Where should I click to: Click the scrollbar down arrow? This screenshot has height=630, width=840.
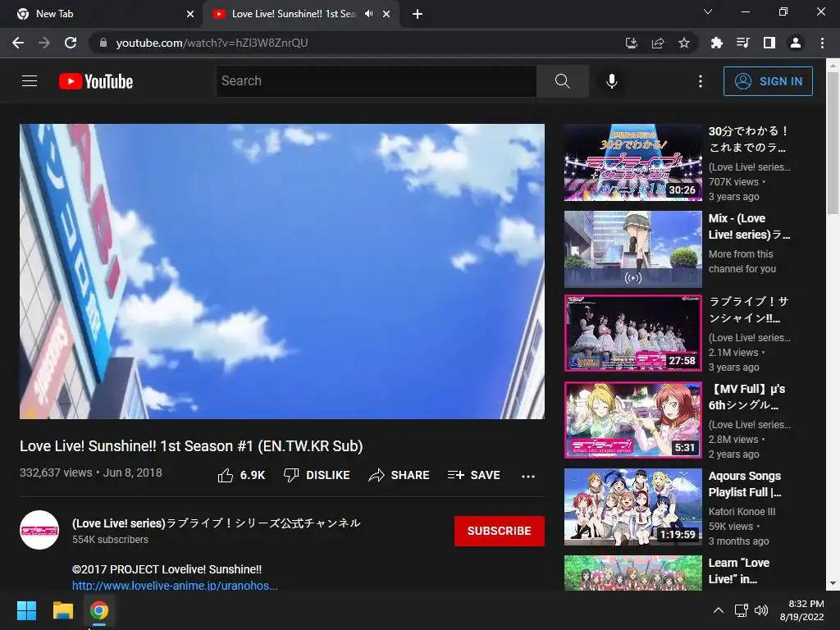pyautogui.click(x=833, y=583)
